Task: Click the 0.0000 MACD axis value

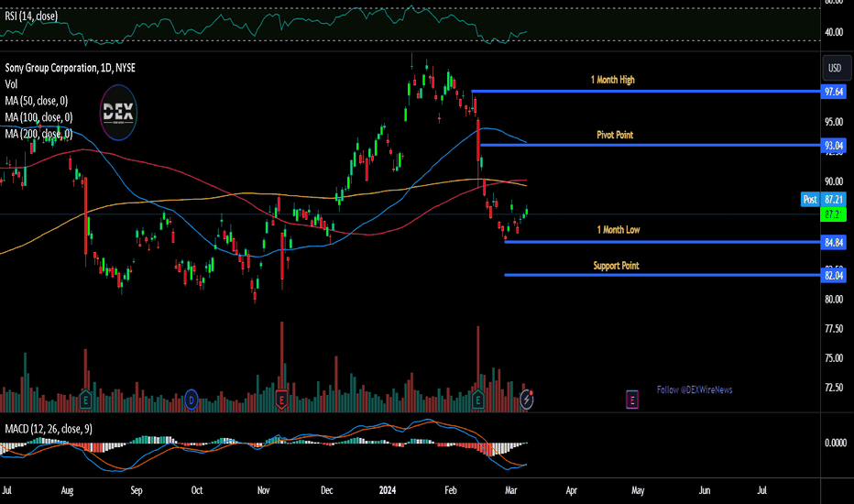Action: coord(836,443)
